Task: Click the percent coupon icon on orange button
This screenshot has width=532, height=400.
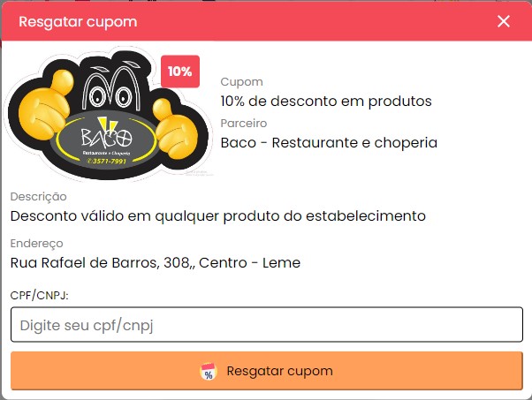Action: (209, 371)
